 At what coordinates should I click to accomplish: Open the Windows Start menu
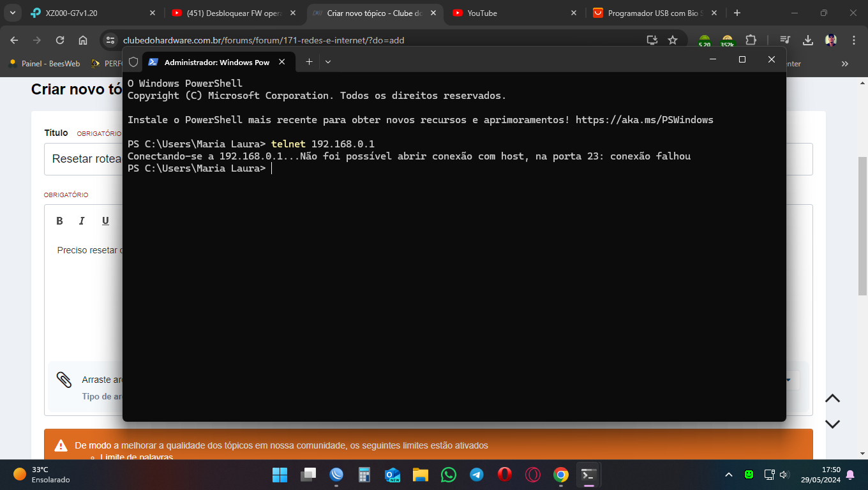click(280, 475)
